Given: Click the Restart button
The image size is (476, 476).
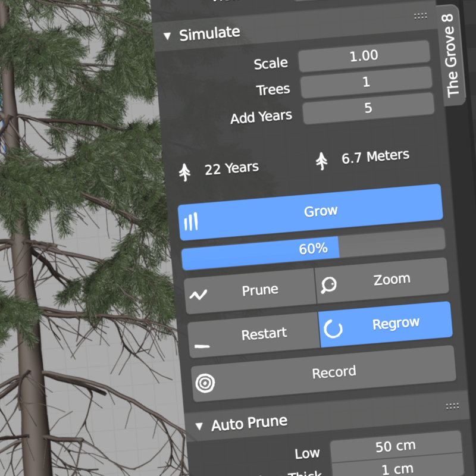Looking at the screenshot, I should (254, 334).
